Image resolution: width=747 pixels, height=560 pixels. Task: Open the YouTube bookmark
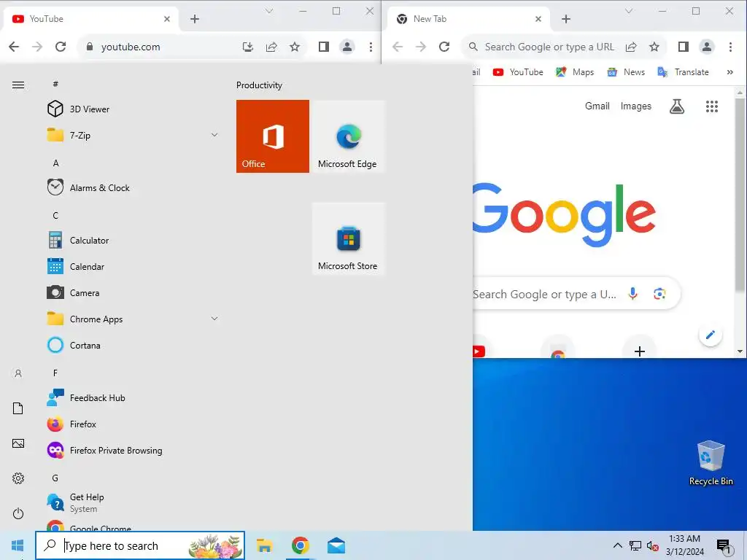519,72
